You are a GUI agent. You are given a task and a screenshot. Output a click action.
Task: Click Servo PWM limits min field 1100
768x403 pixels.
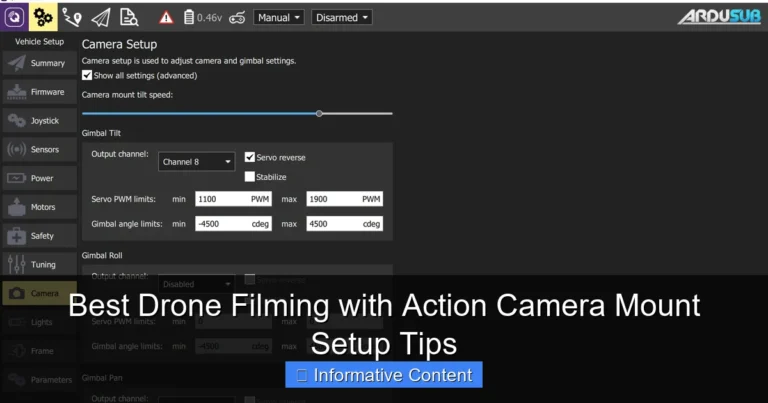[233, 199]
